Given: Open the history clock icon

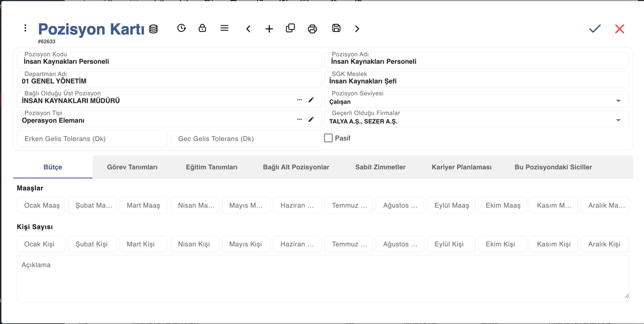Looking at the screenshot, I should (182, 28).
